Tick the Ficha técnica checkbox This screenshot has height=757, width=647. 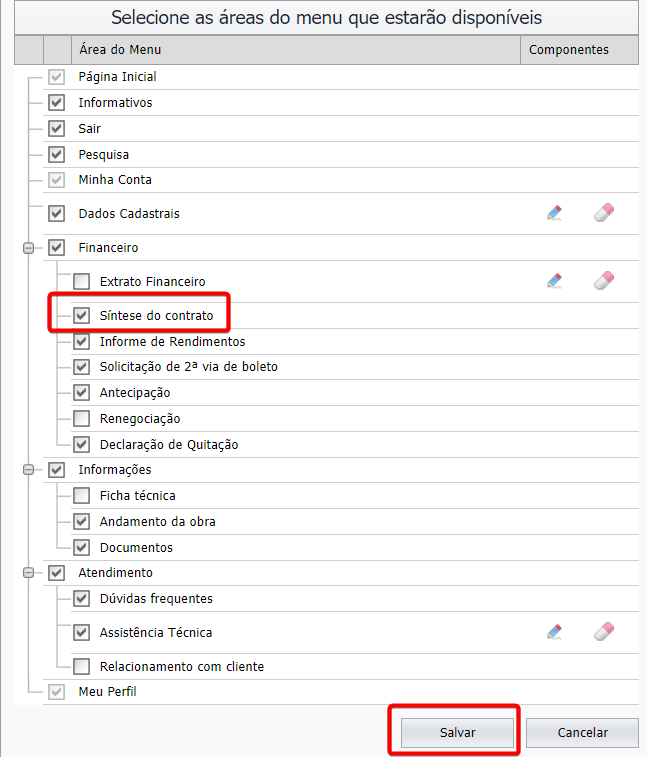click(x=81, y=495)
